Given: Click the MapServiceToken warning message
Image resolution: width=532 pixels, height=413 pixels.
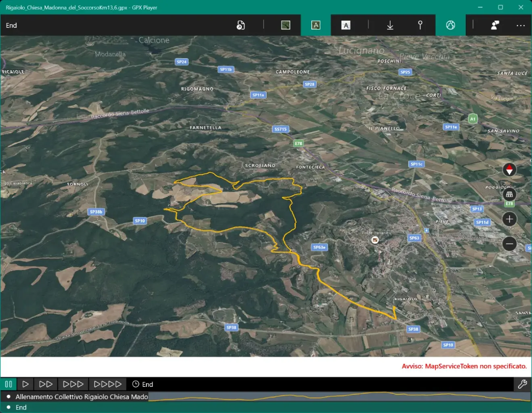Looking at the screenshot, I should tap(464, 366).
